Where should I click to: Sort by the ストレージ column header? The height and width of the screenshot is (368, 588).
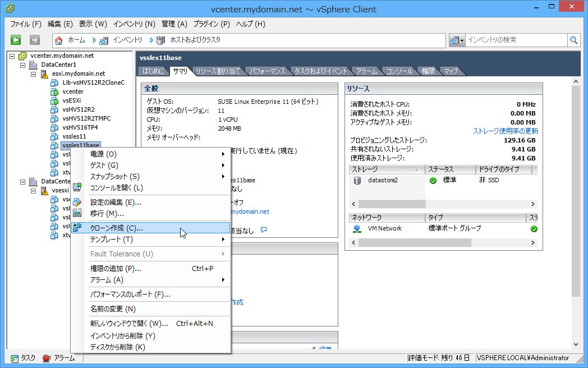pos(387,169)
